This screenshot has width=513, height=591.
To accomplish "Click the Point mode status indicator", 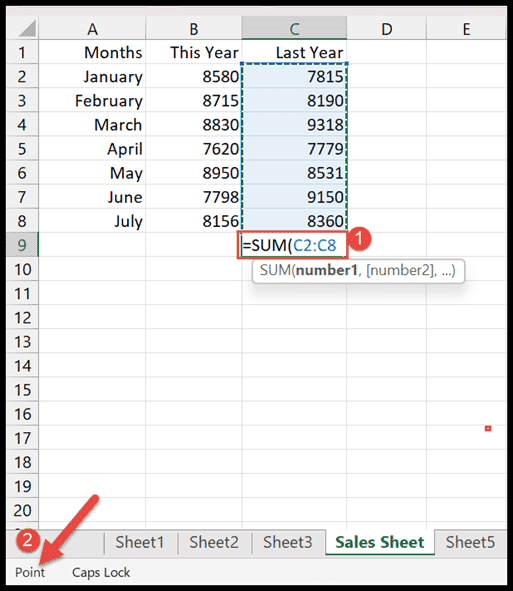I will click(x=30, y=572).
